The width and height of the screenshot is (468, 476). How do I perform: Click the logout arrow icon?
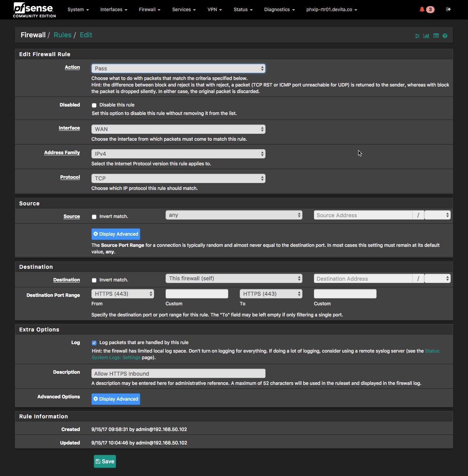point(448,9)
